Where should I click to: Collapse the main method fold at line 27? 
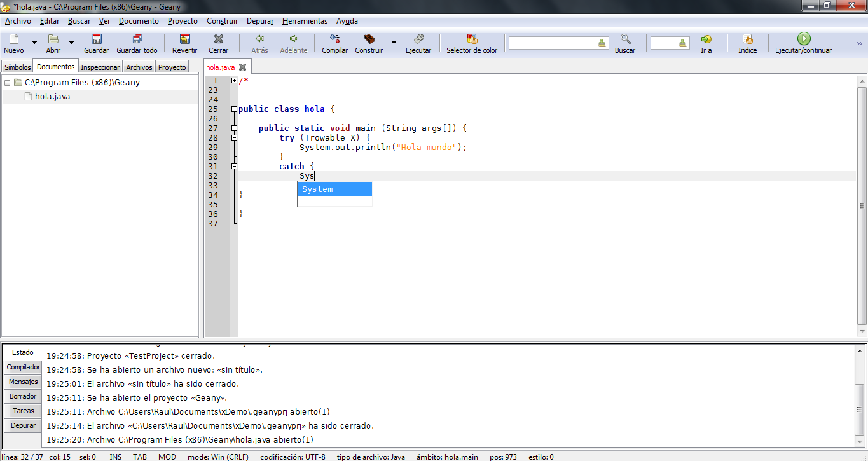(234, 128)
